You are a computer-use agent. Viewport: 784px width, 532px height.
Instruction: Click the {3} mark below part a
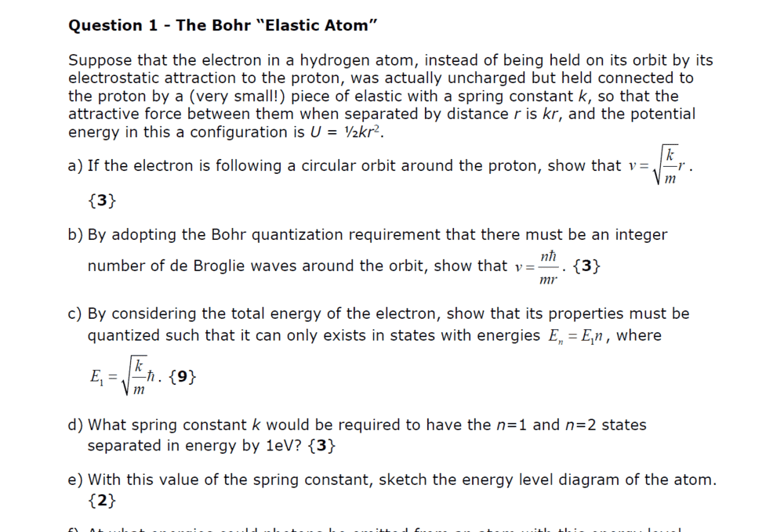[x=102, y=201]
